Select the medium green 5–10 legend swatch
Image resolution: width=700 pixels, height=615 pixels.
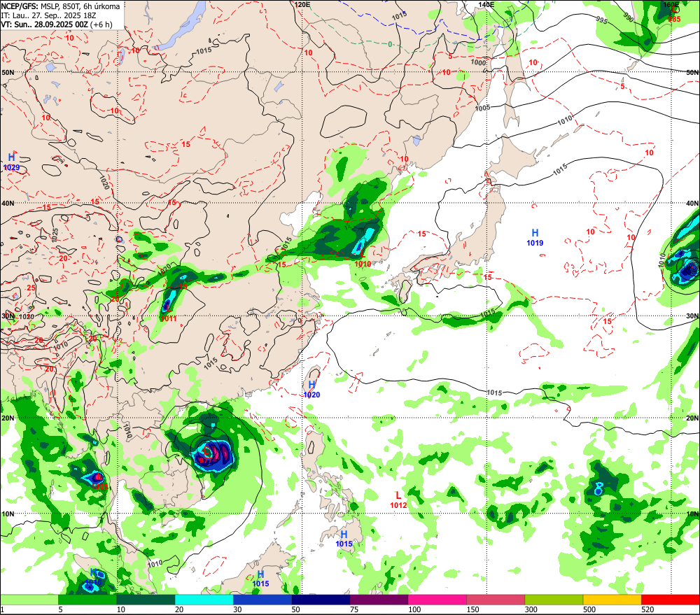[87, 600]
